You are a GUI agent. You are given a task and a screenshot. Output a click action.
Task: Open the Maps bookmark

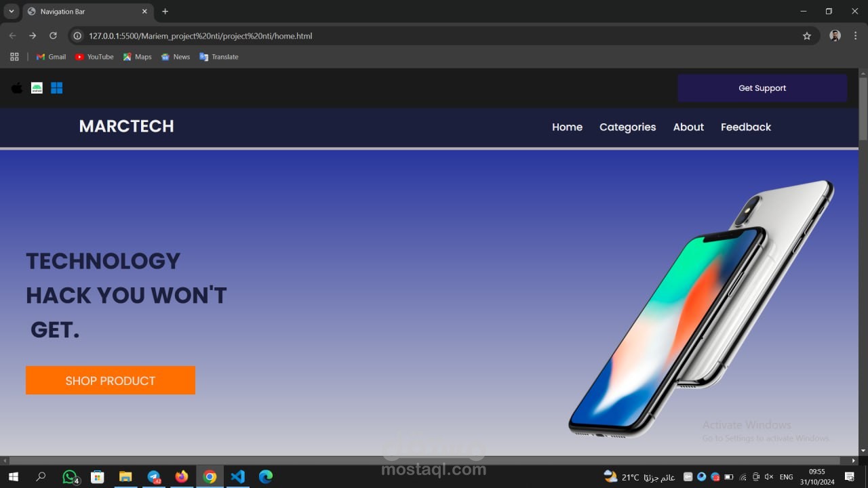(x=137, y=57)
